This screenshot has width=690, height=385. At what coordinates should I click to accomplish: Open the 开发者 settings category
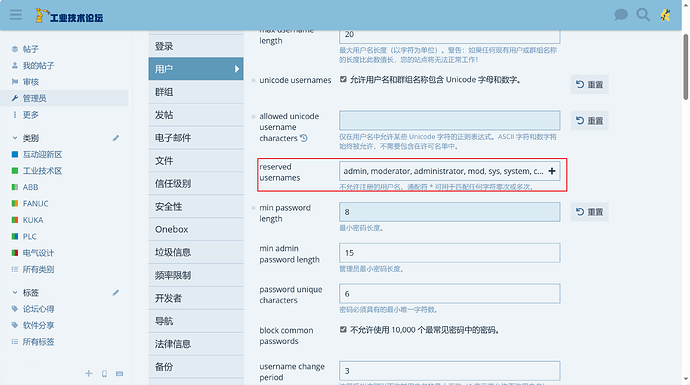(196, 298)
